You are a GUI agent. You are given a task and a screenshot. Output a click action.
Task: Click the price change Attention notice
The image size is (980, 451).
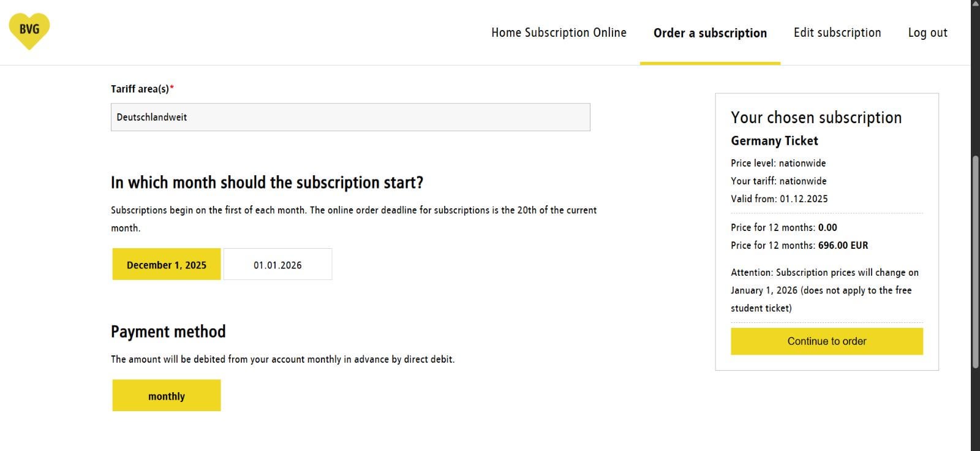[x=824, y=290]
